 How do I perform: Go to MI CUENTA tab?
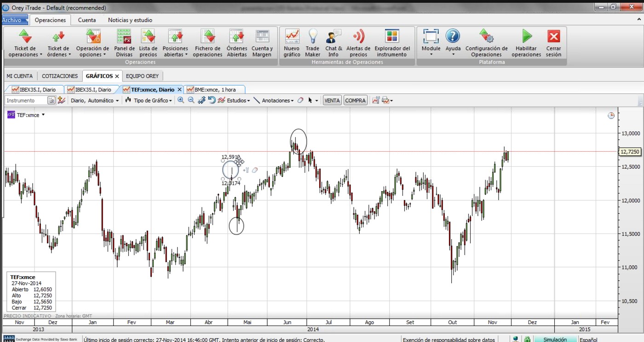click(x=20, y=76)
